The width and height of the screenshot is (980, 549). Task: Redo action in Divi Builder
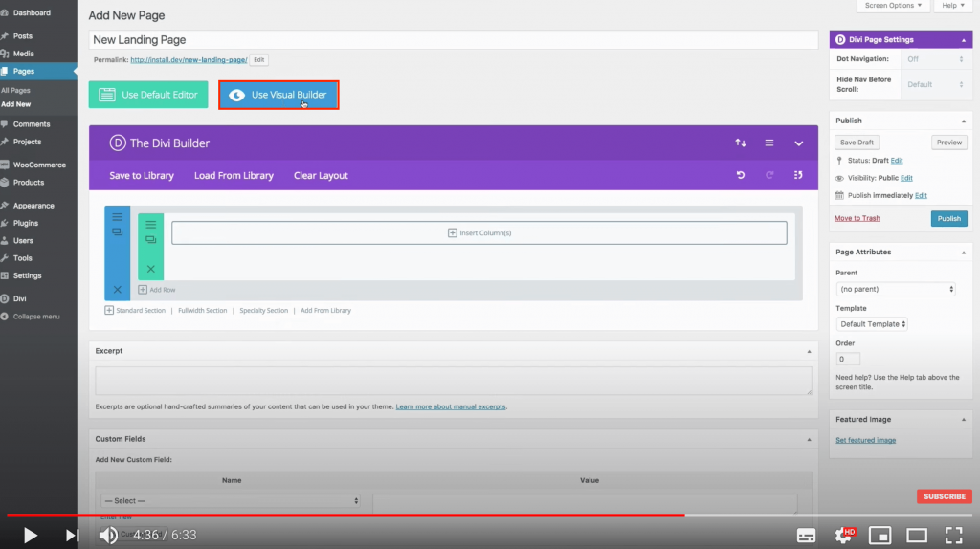(x=769, y=175)
